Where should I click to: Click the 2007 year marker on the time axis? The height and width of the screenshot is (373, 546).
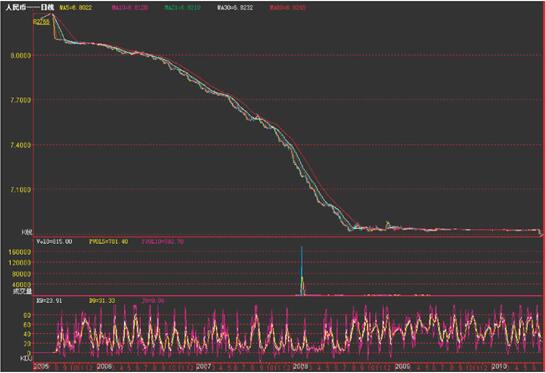coord(203,366)
